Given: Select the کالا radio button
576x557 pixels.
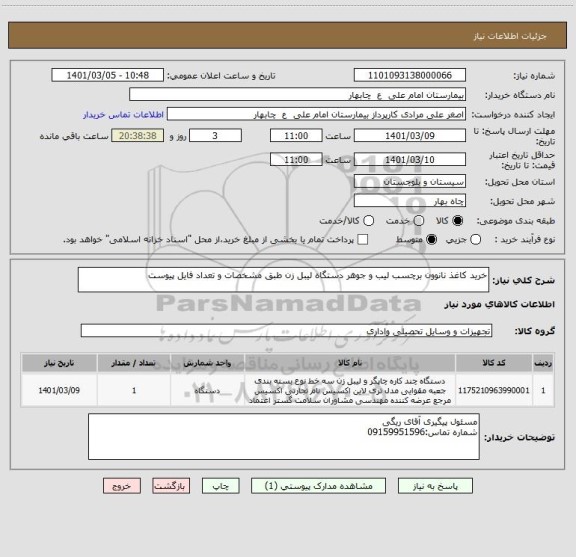Looking at the screenshot, I should pos(458,220).
